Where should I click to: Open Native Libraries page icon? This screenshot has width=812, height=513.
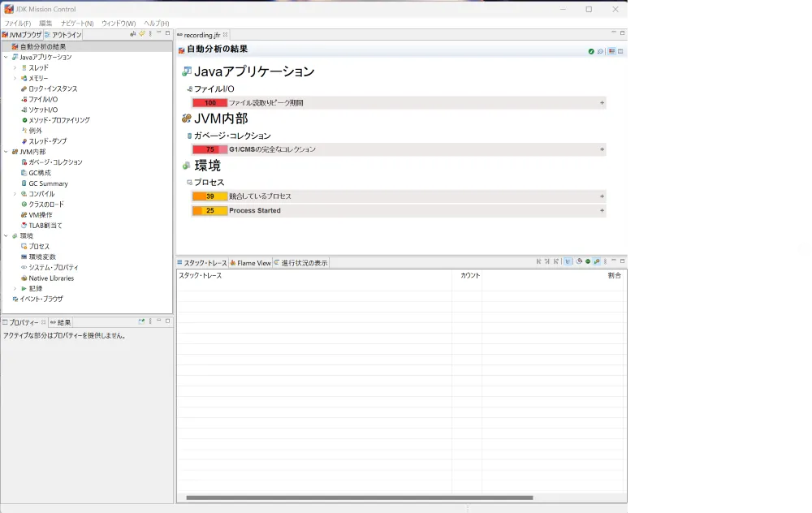pyautogui.click(x=24, y=278)
